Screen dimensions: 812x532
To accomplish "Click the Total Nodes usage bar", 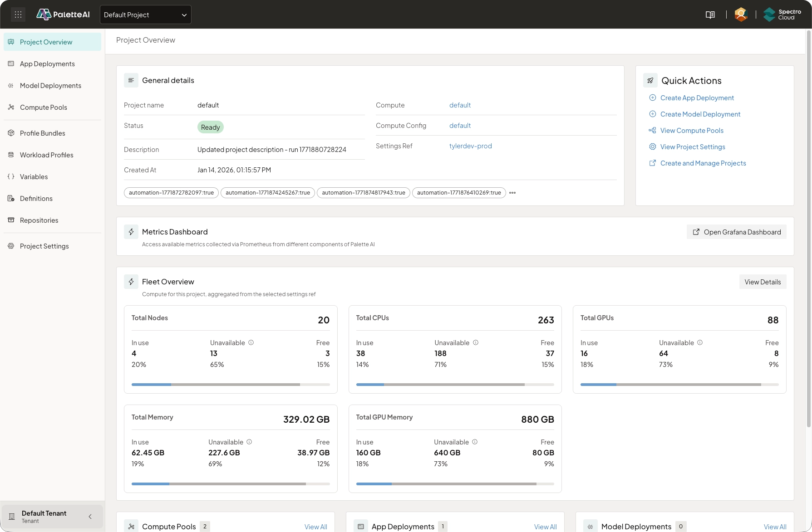I will (x=231, y=385).
